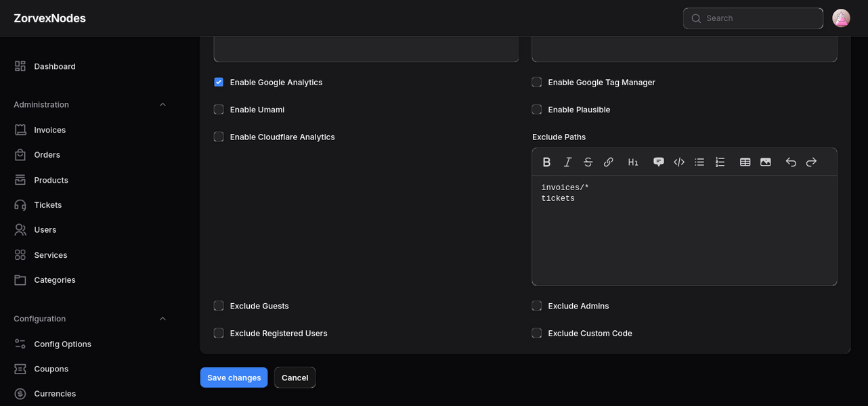Screen dimensions: 868x406
Task: Click the magnifier icon in the search box
Action: pos(696,18)
